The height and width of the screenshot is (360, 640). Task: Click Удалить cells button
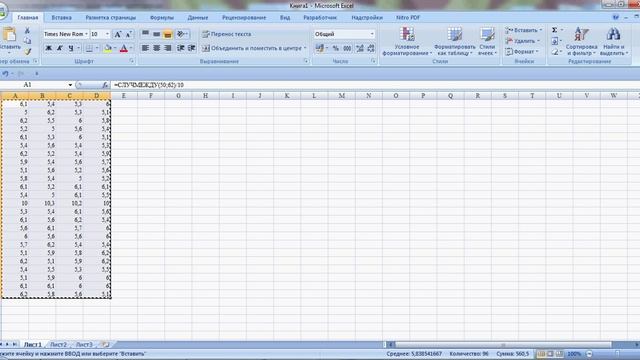tap(522, 41)
